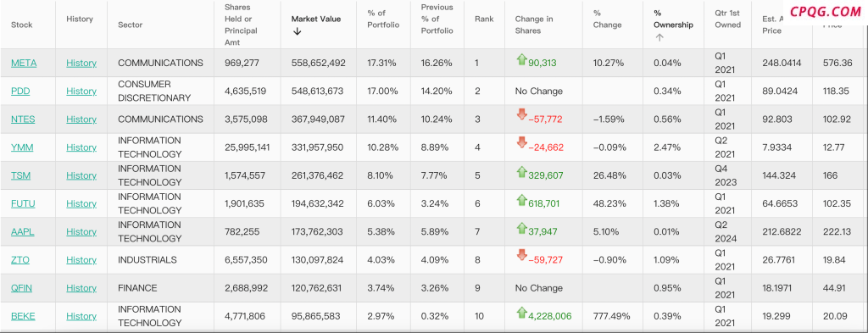Click the green up arrow beside 618,701

(521, 200)
